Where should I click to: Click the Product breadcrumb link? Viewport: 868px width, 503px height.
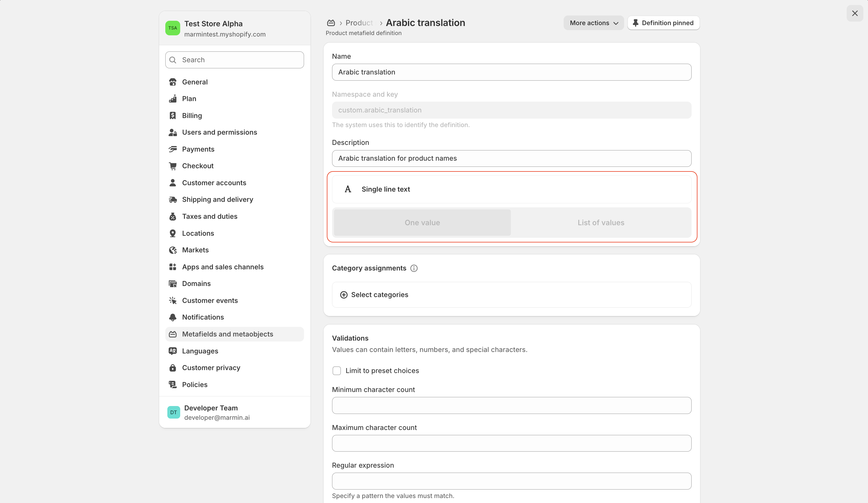[359, 23]
